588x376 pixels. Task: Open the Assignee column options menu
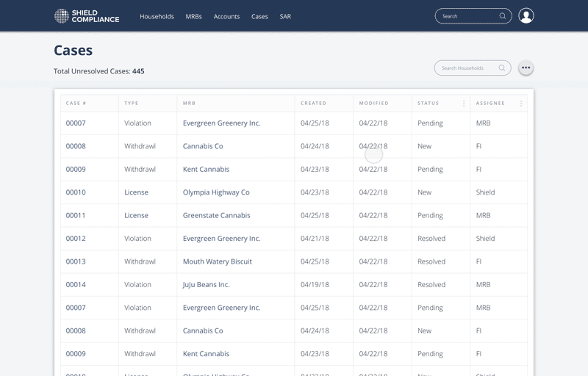(x=521, y=104)
